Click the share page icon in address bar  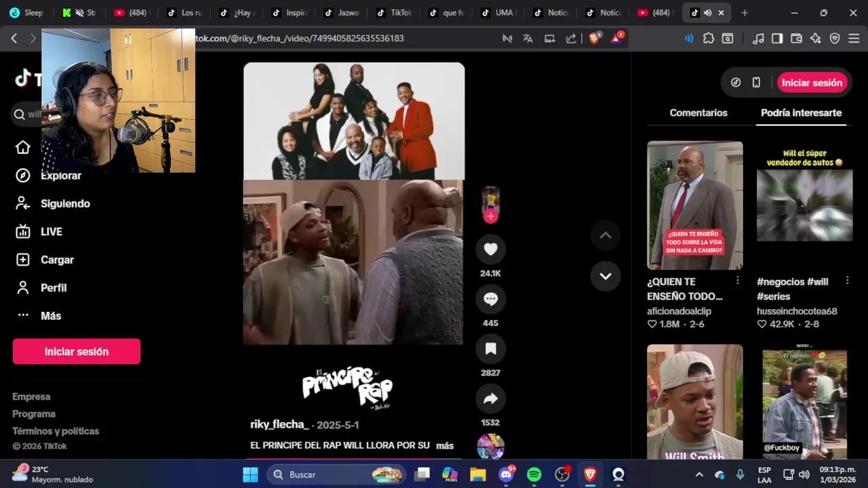[571, 39]
